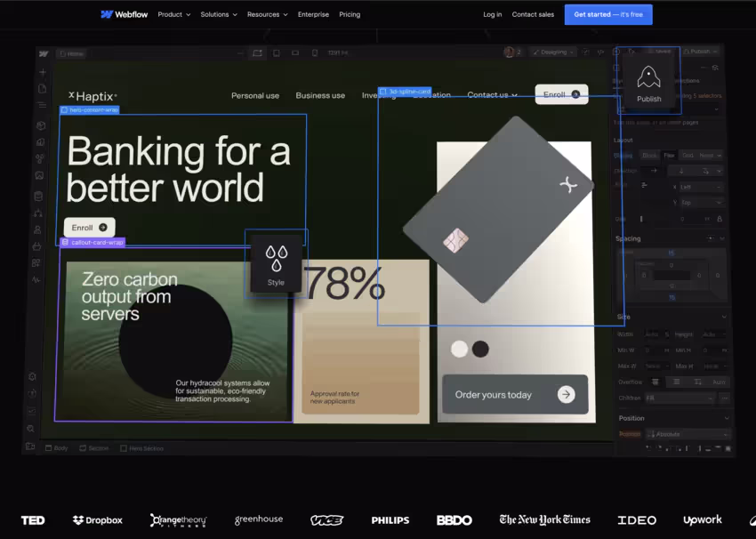Open the Add elements plus panel
The height and width of the screenshot is (539, 756).
43,72
